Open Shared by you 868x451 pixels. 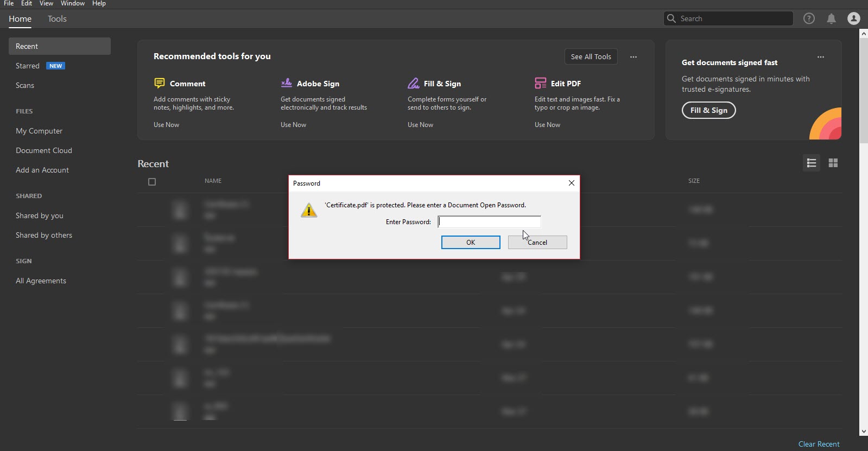pos(40,215)
